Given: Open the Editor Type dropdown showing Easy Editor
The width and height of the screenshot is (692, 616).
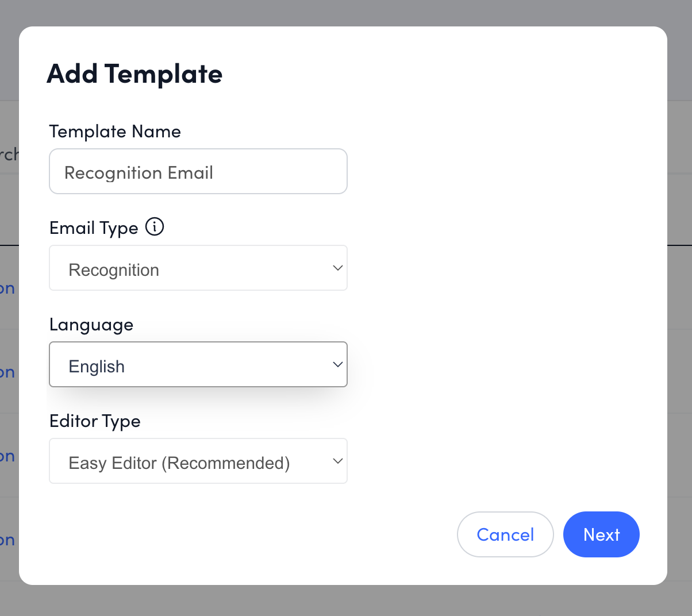Looking at the screenshot, I should (198, 461).
